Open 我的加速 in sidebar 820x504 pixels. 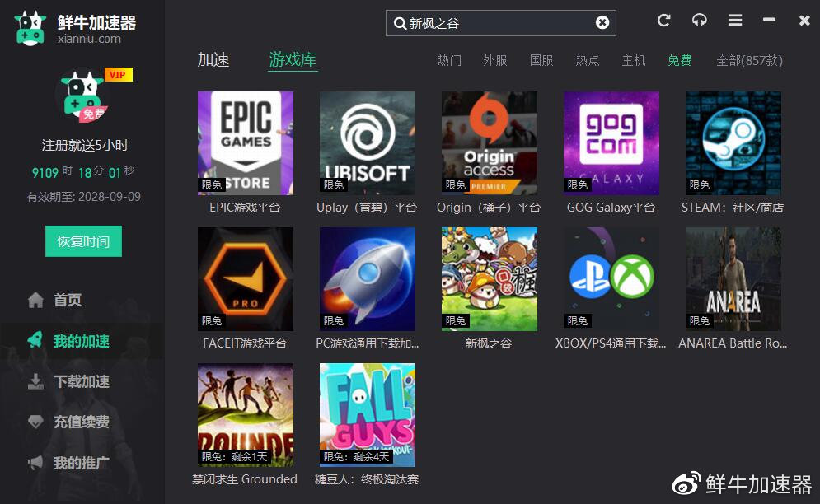(x=82, y=341)
